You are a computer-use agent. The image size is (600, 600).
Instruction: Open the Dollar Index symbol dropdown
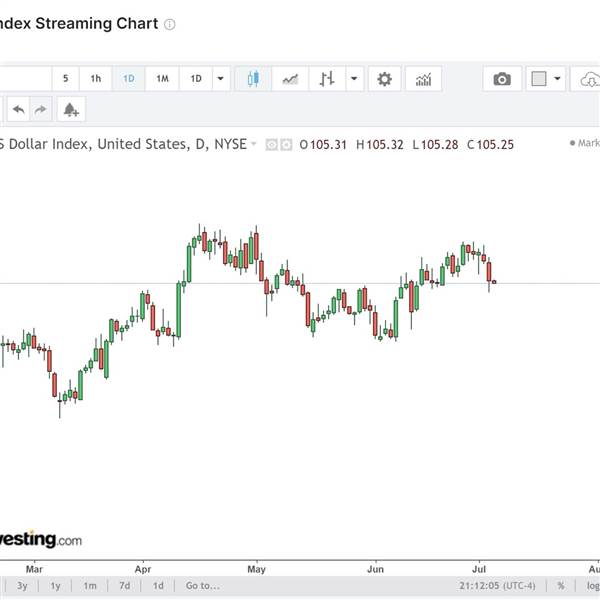(x=253, y=144)
